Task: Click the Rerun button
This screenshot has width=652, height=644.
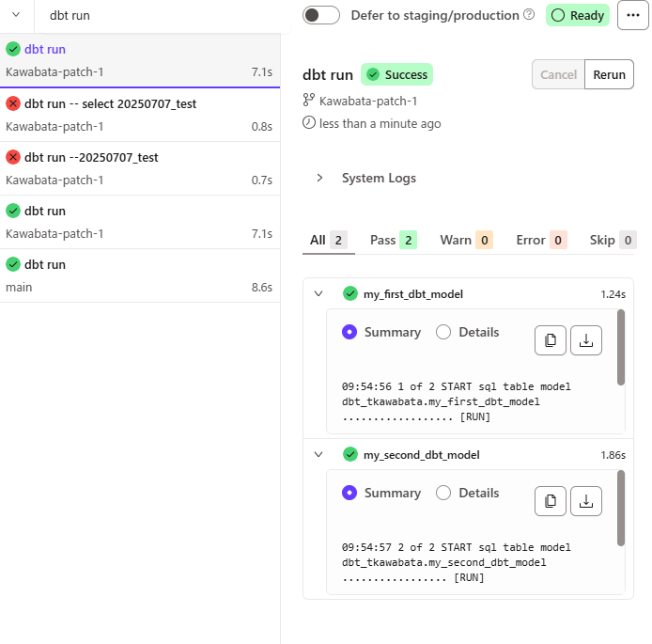Action: point(609,74)
